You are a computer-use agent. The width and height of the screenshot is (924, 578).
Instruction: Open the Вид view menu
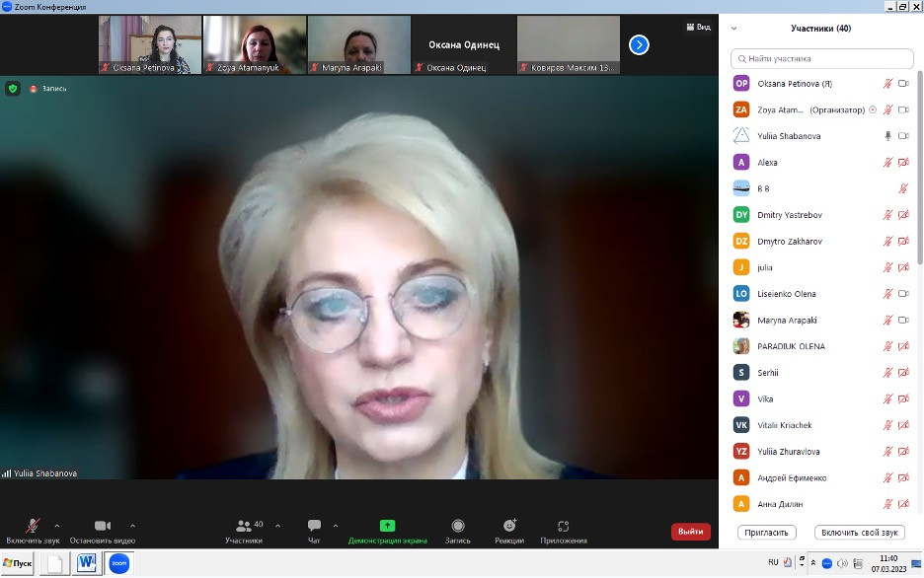pyautogui.click(x=698, y=27)
